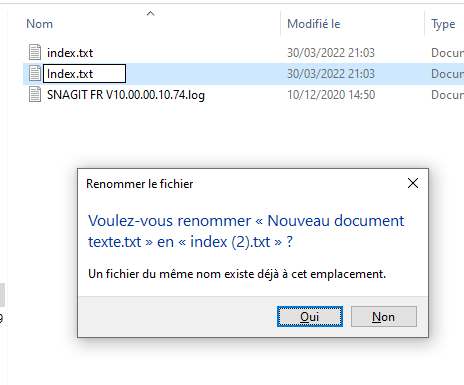
Task: Confirm rename with the Oui button
Action: click(x=310, y=316)
